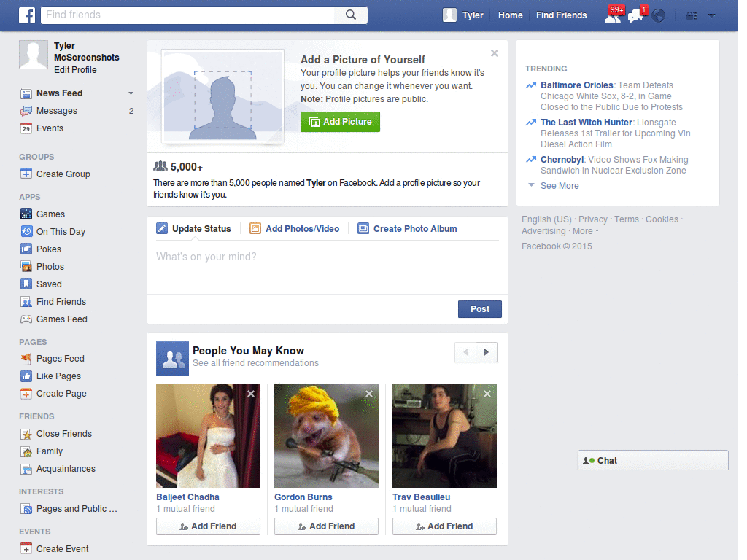Click the green Add Picture button
This screenshot has width=747, height=560.
340,122
